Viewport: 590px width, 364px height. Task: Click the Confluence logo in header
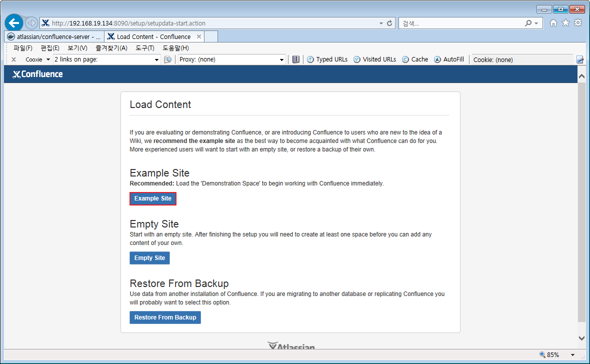tap(37, 74)
